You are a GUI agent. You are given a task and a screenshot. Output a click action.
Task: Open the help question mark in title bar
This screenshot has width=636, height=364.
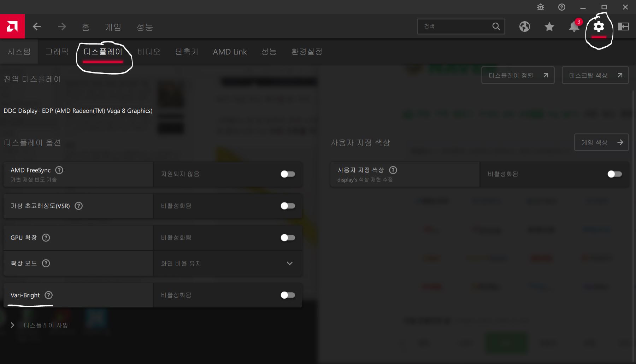pyautogui.click(x=562, y=7)
